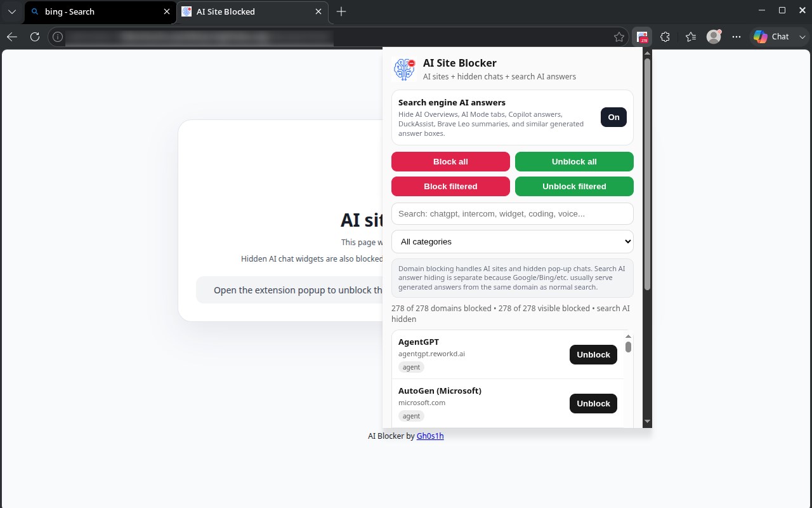Close the AI Site Blocked tab
Viewport: 812px width, 508px height.
(x=318, y=11)
